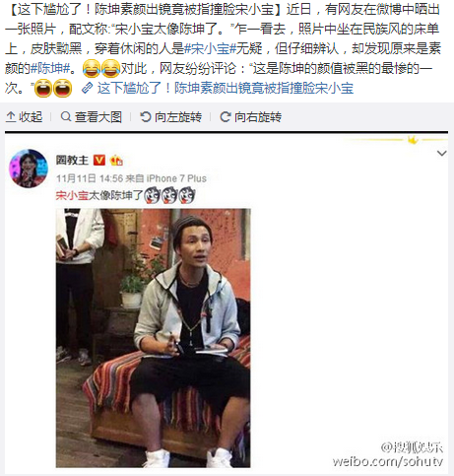
Task: Click the 向左旋转 rotate-left icon
Action: point(146,116)
